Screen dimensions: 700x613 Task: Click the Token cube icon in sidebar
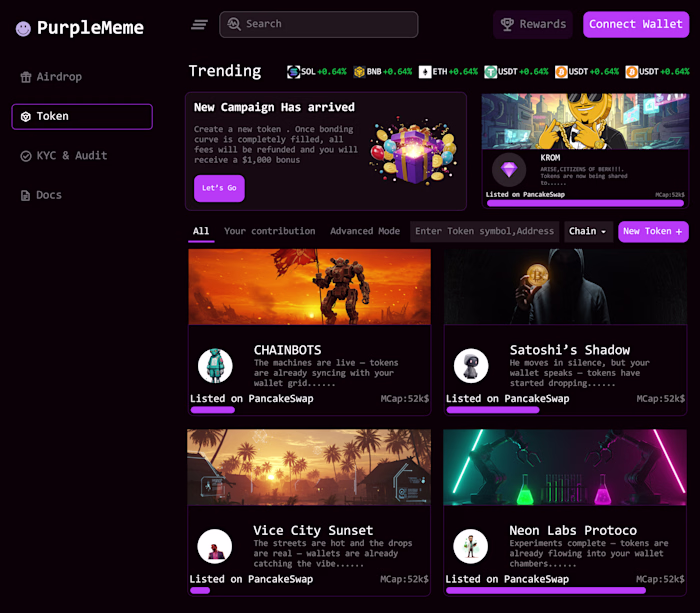click(x=26, y=117)
